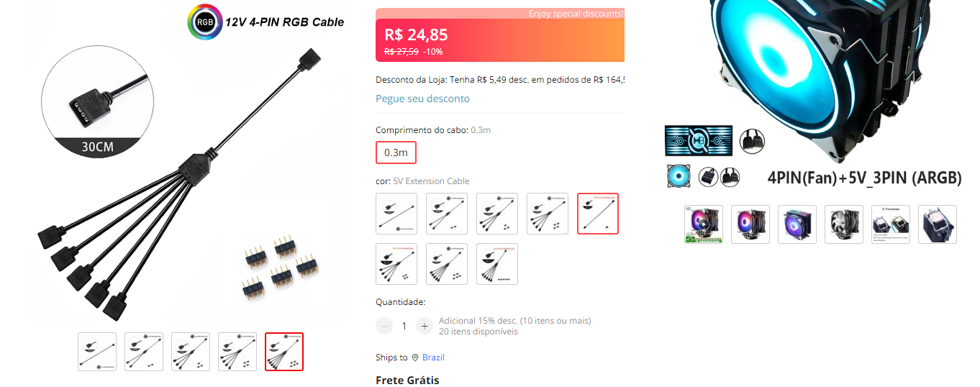Screen dimensions: 980x387
Task: Decrease quantity with the minus button
Action: tap(384, 326)
